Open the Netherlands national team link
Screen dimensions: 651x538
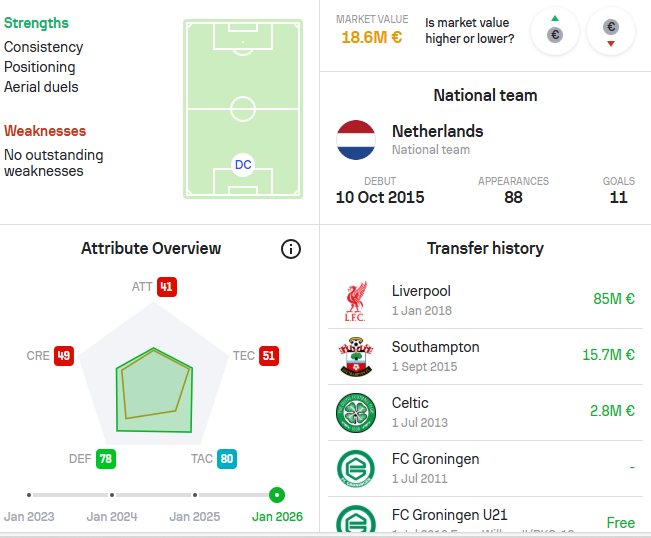(x=437, y=131)
